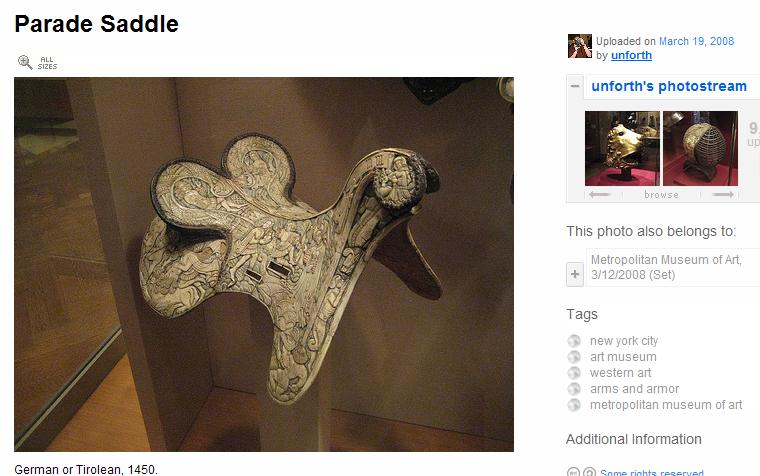Open the barred helmet thumbnail
The height and width of the screenshot is (476, 760).
tap(700, 148)
